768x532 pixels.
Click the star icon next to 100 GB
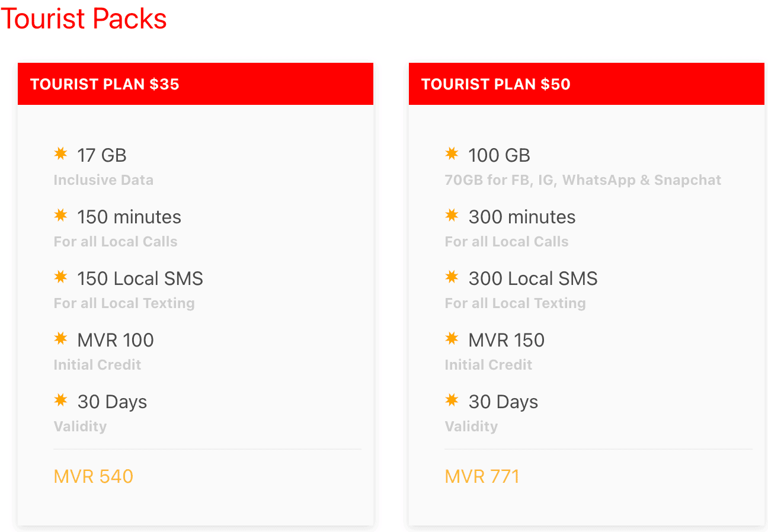pos(452,154)
